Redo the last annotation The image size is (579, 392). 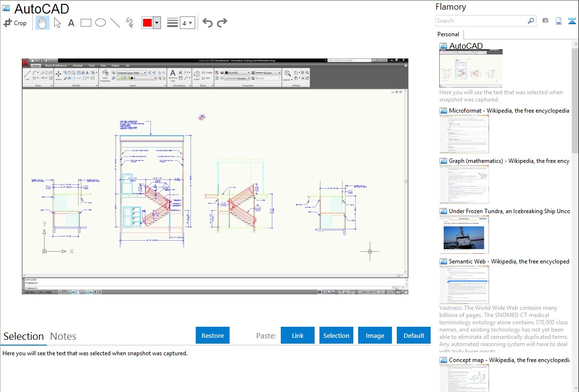[222, 23]
